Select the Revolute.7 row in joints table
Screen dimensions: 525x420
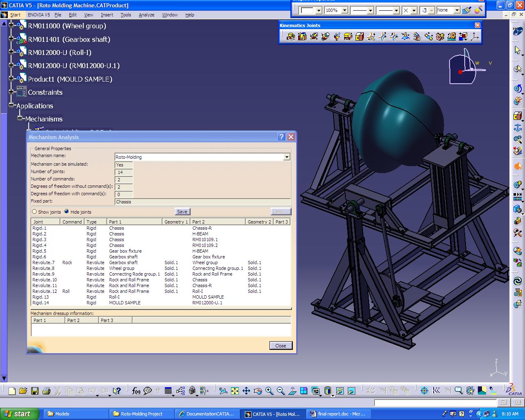[x=161, y=262]
